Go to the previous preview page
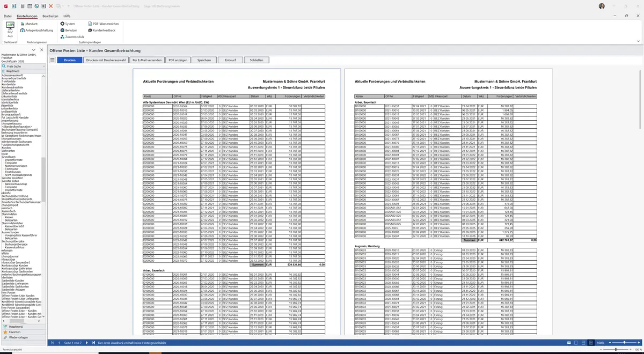Viewport: 644px width, 354px height. point(58,343)
